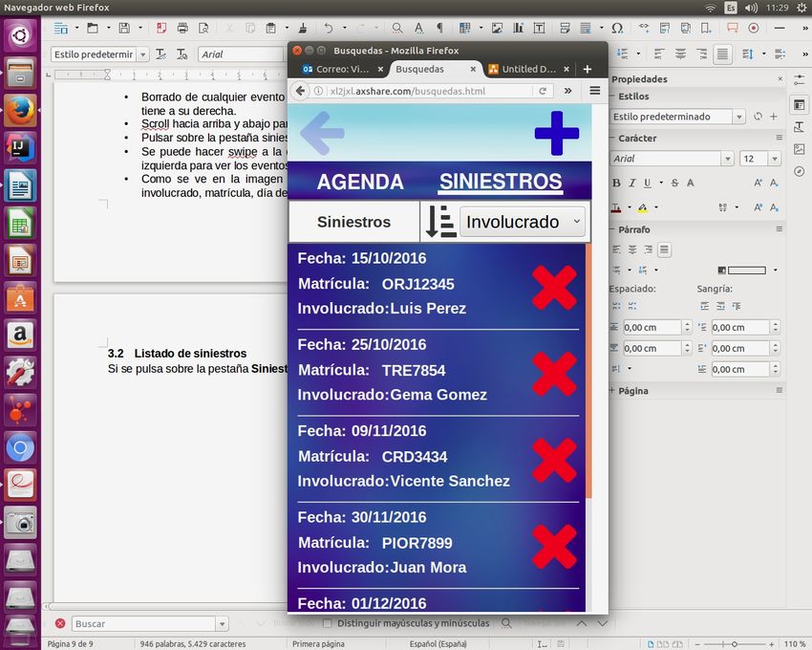Click the Siniestros button
Image resolution: width=812 pixels, height=650 pixels.
tap(353, 222)
